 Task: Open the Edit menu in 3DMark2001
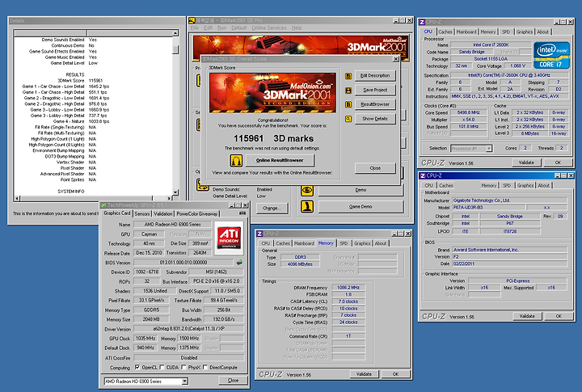(x=209, y=27)
